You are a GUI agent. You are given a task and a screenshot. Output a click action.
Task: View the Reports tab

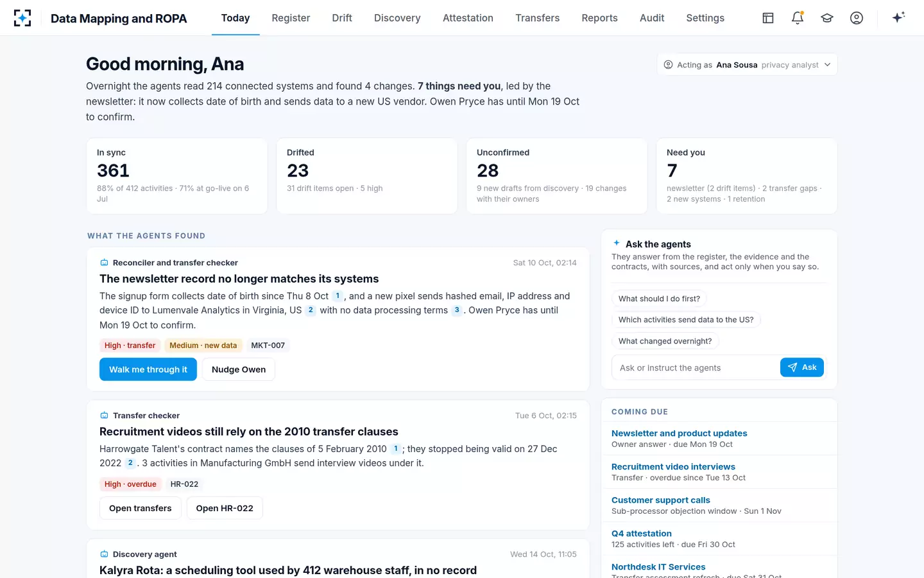(599, 18)
